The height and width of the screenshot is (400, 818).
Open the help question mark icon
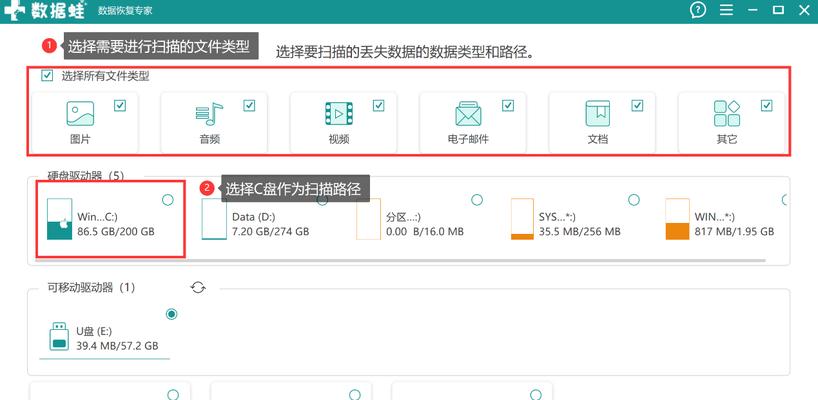(698, 9)
